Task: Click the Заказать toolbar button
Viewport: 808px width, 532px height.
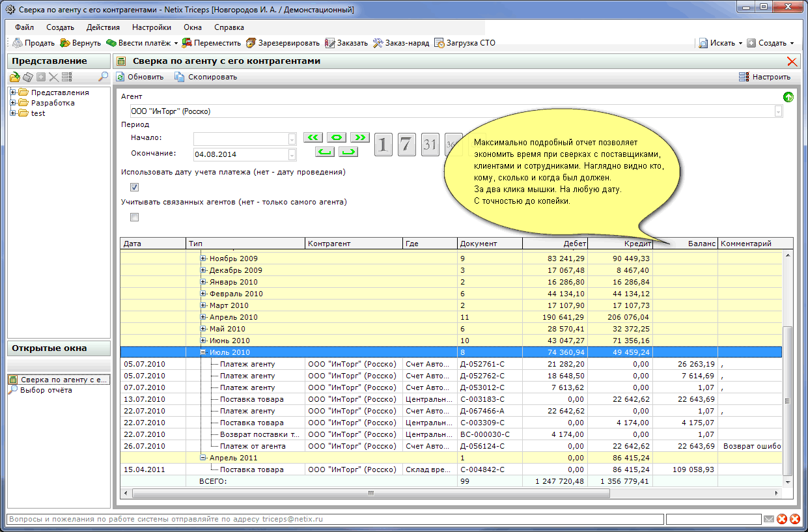Action: pyautogui.click(x=346, y=43)
